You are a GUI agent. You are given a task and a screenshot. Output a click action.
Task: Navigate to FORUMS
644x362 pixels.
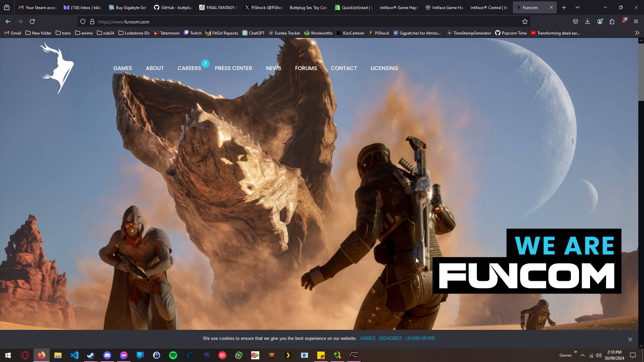pyautogui.click(x=306, y=68)
